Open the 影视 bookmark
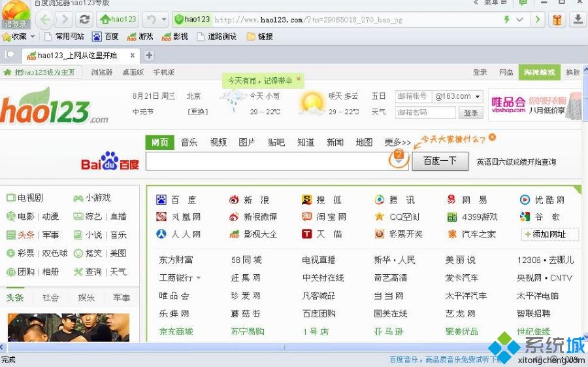The image size is (588, 367). (x=174, y=37)
